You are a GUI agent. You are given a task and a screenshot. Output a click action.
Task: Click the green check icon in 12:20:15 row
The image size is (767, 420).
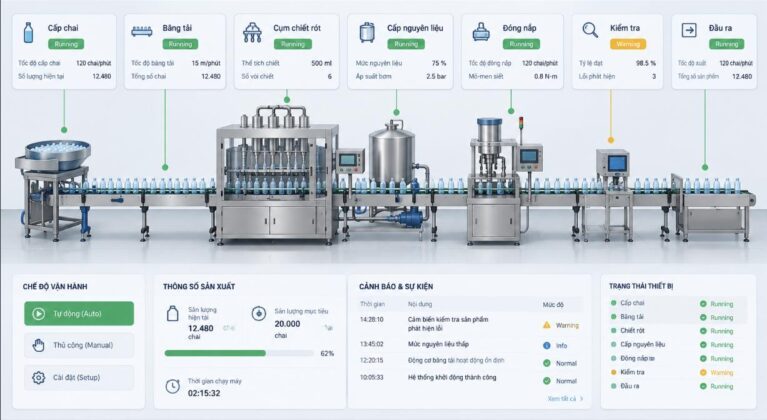(547, 363)
